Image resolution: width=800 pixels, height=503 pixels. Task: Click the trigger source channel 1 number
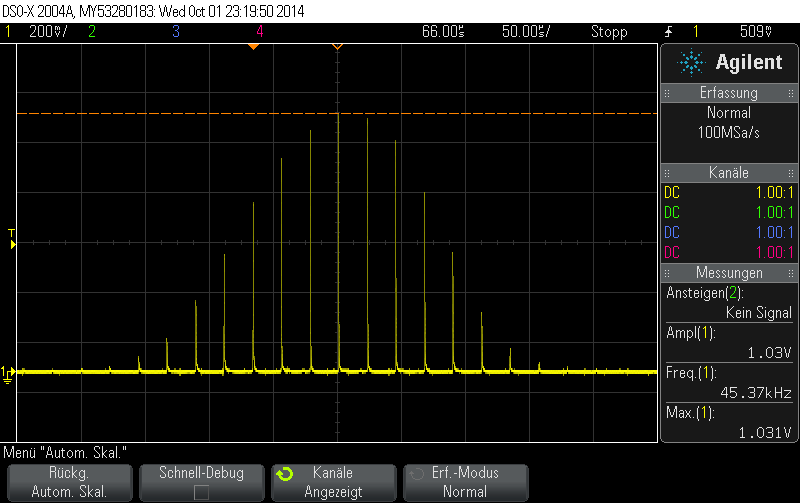coord(696,32)
